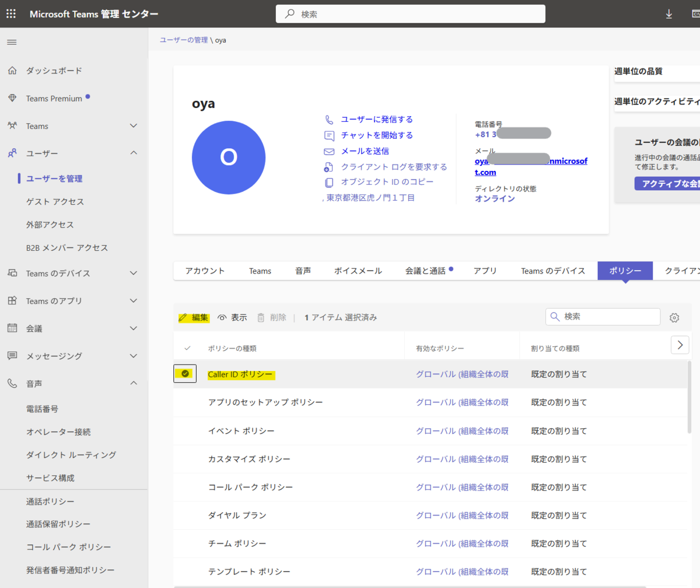Click the 会議 calendar icon
Screen dimensions: 700x588
coord(12,328)
